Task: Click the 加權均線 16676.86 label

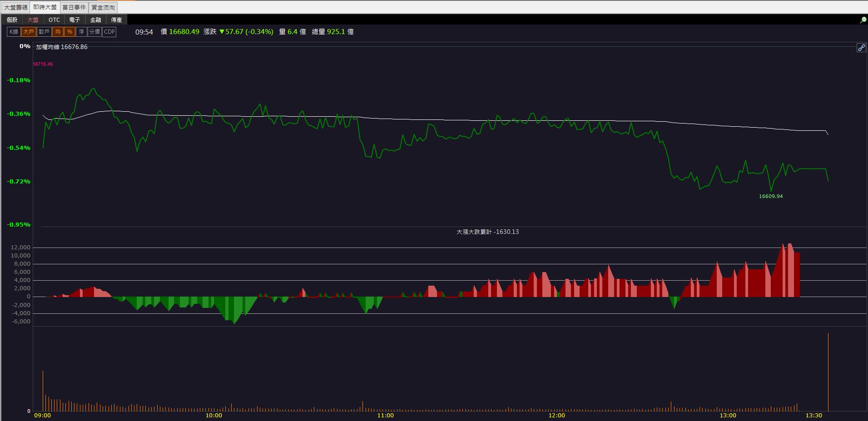Action: click(62, 47)
